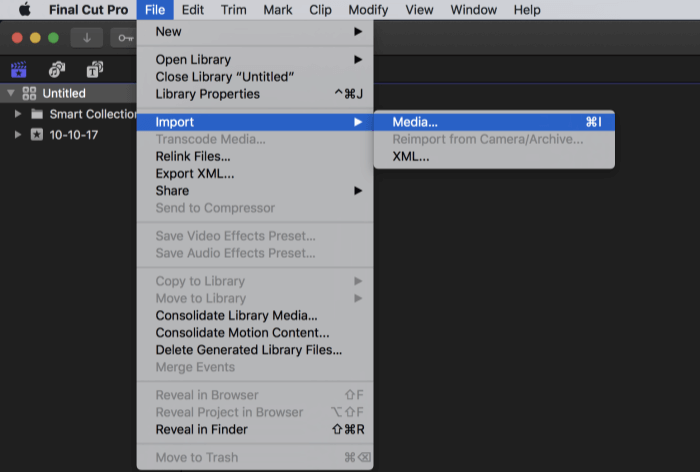Image resolution: width=700 pixels, height=472 pixels.
Task: Click the import media arrow toolbar button
Action: (87, 38)
